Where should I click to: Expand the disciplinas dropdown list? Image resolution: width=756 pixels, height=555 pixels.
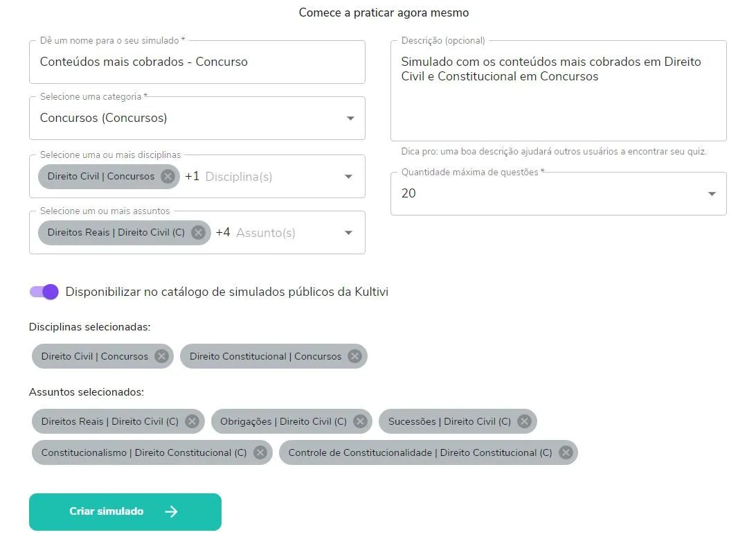pos(349,177)
